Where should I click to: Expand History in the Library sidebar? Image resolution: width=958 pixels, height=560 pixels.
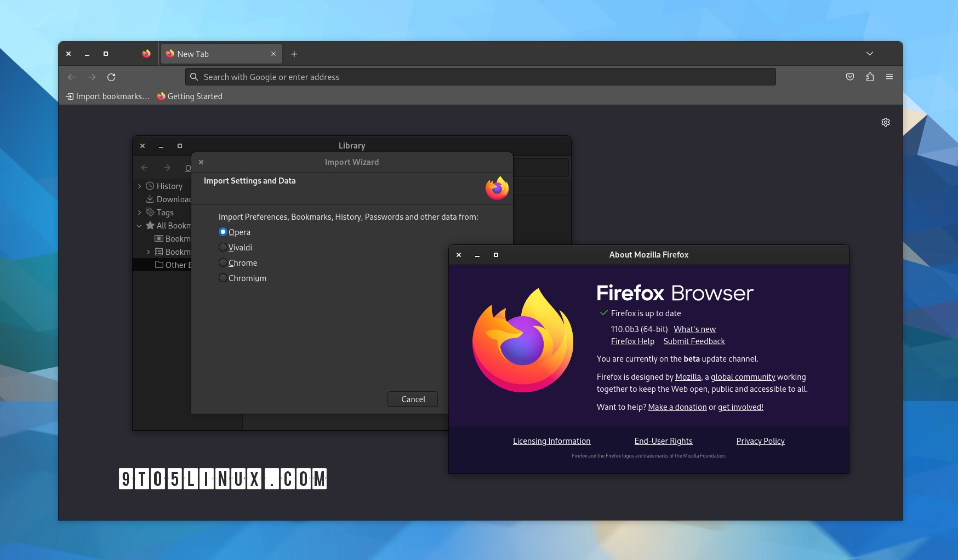pos(140,186)
